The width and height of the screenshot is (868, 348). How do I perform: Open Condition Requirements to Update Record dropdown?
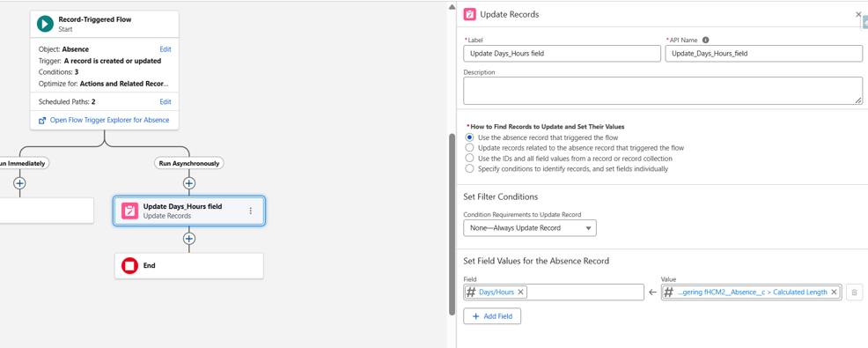[x=530, y=228]
